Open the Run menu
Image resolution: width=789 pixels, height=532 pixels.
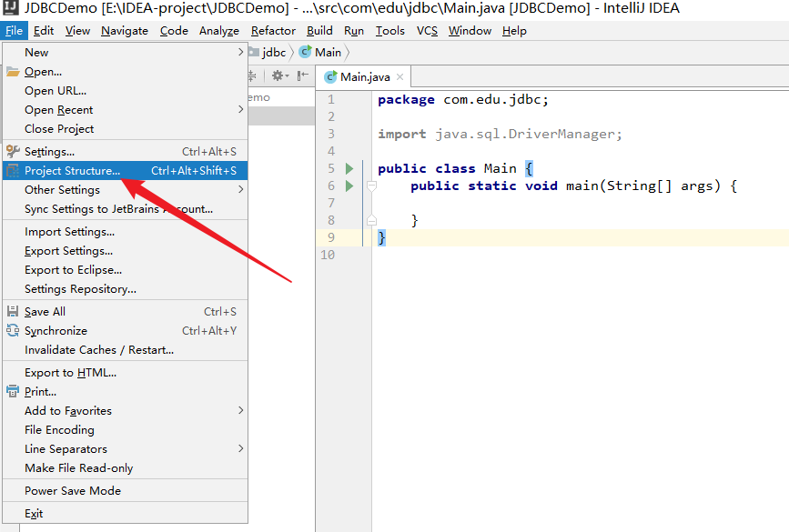tap(354, 31)
